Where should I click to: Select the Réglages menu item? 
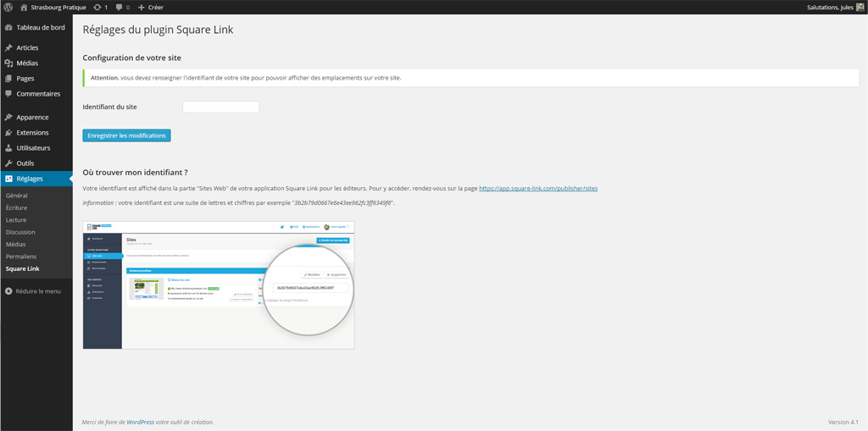pos(36,179)
